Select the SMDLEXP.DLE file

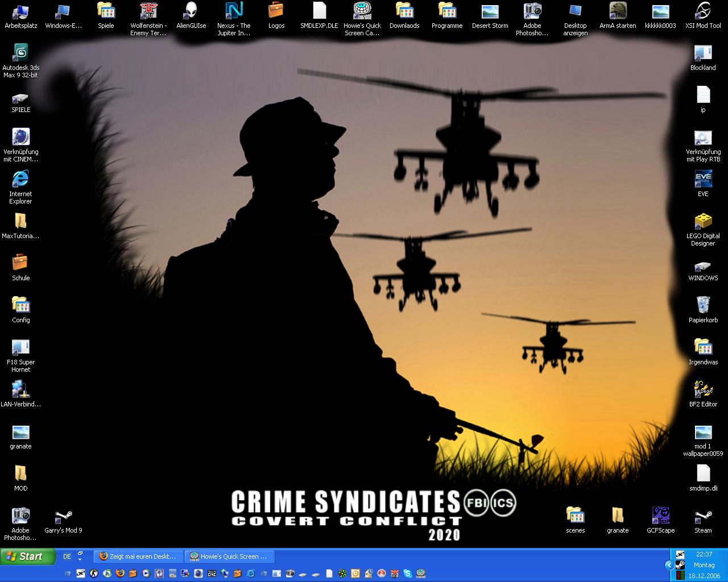(x=319, y=16)
